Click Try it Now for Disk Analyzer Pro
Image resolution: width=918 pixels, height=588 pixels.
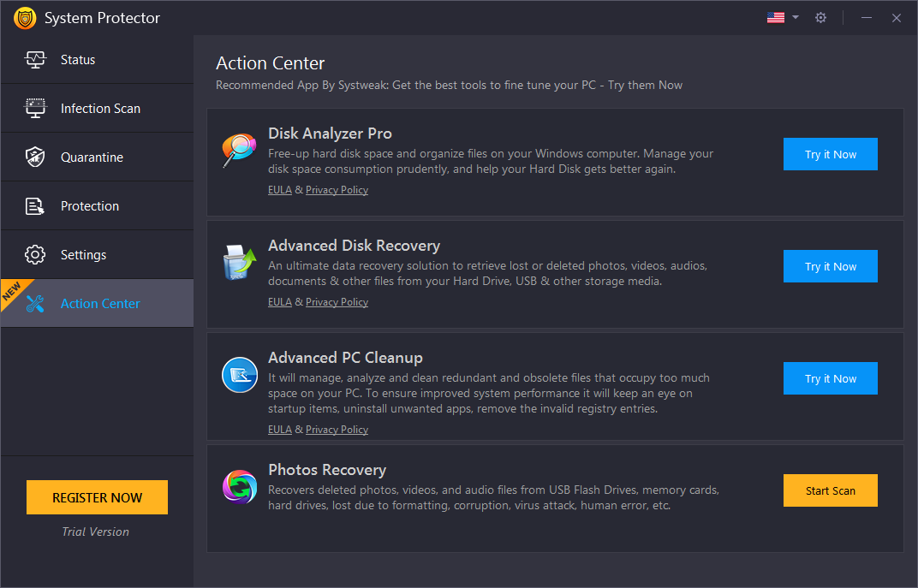[830, 154]
